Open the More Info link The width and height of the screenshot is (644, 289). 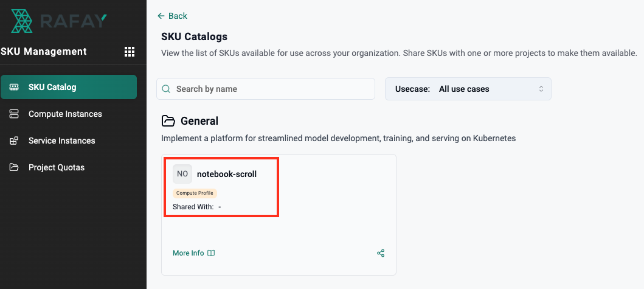click(x=189, y=253)
